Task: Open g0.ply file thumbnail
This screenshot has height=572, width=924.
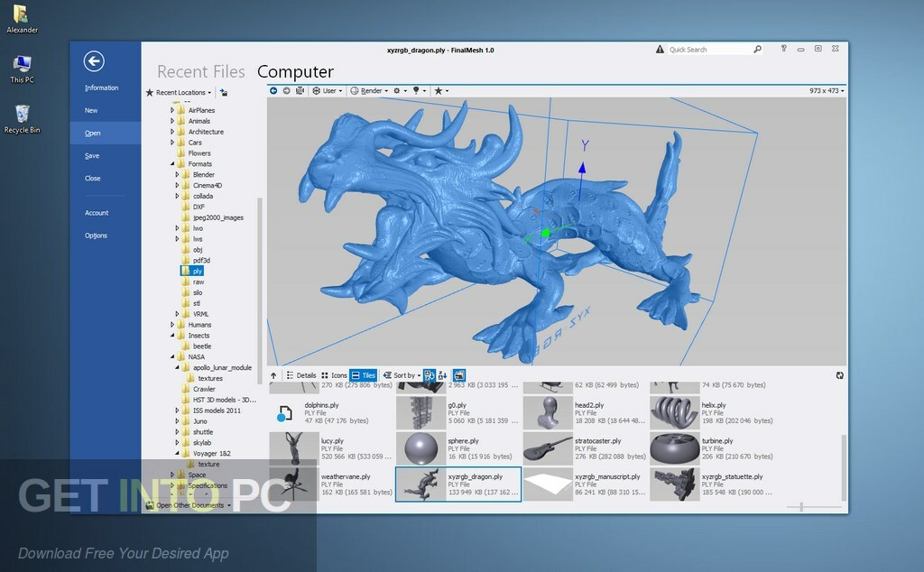Action: (420, 413)
